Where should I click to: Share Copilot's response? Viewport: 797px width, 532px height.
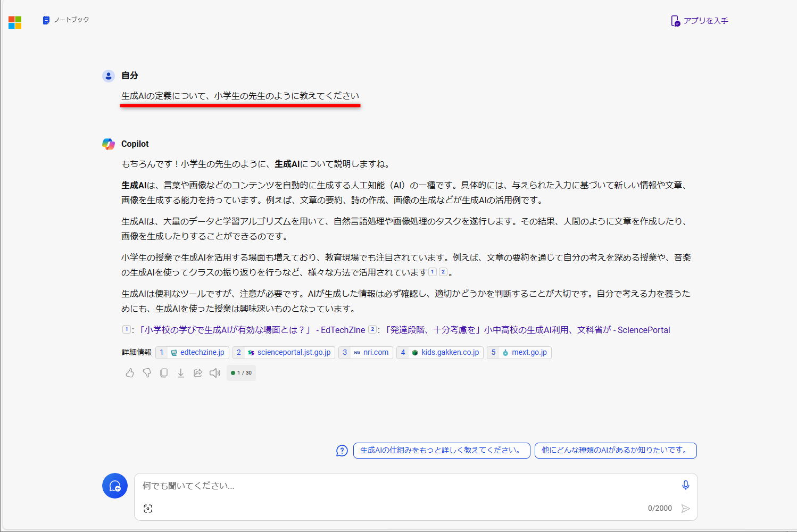(197, 373)
